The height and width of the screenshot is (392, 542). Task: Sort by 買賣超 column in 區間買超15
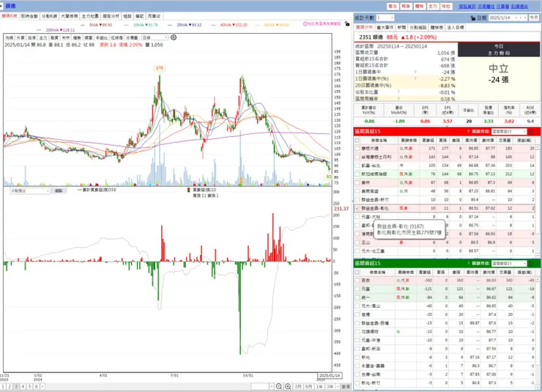428,141
